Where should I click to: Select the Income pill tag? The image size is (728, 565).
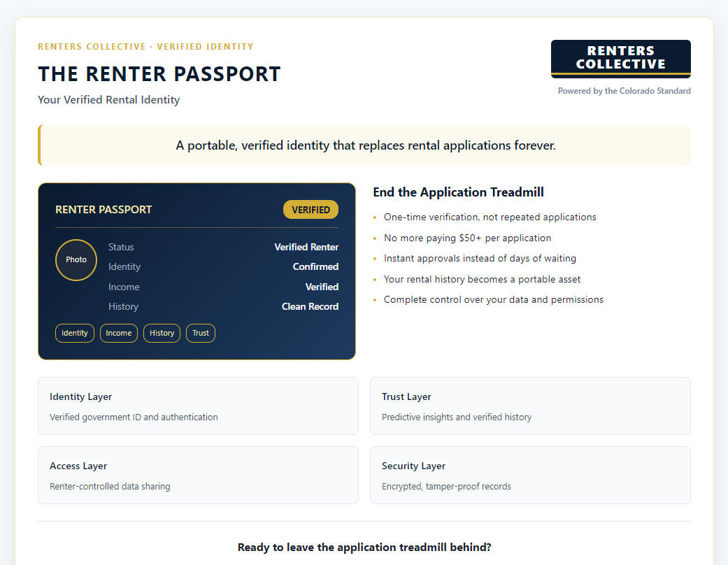(x=119, y=333)
